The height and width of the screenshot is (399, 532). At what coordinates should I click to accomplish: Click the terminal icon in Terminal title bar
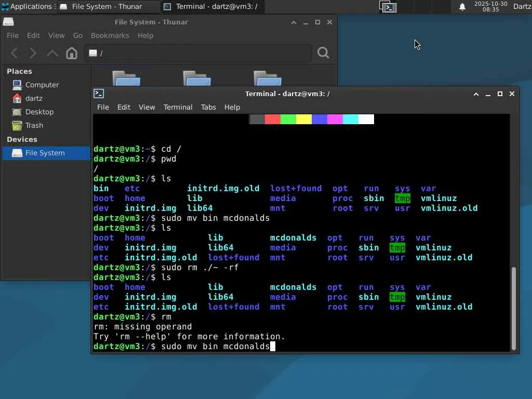[99, 94]
